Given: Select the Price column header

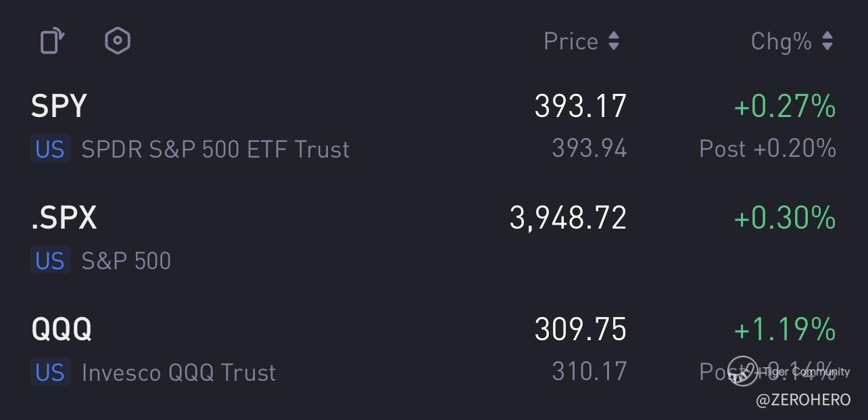Looking at the screenshot, I should tap(571, 42).
